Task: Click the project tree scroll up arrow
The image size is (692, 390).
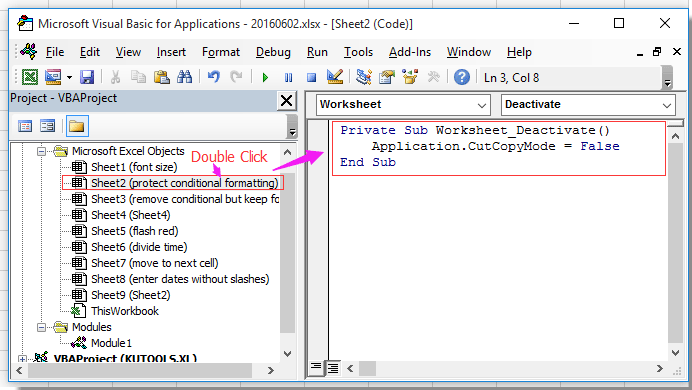Action: click(x=287, y=152)
